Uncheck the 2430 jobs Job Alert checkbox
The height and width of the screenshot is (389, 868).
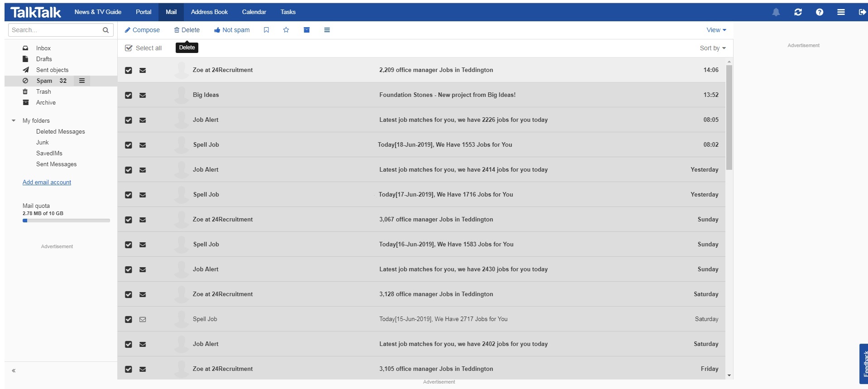pos(129,269)
